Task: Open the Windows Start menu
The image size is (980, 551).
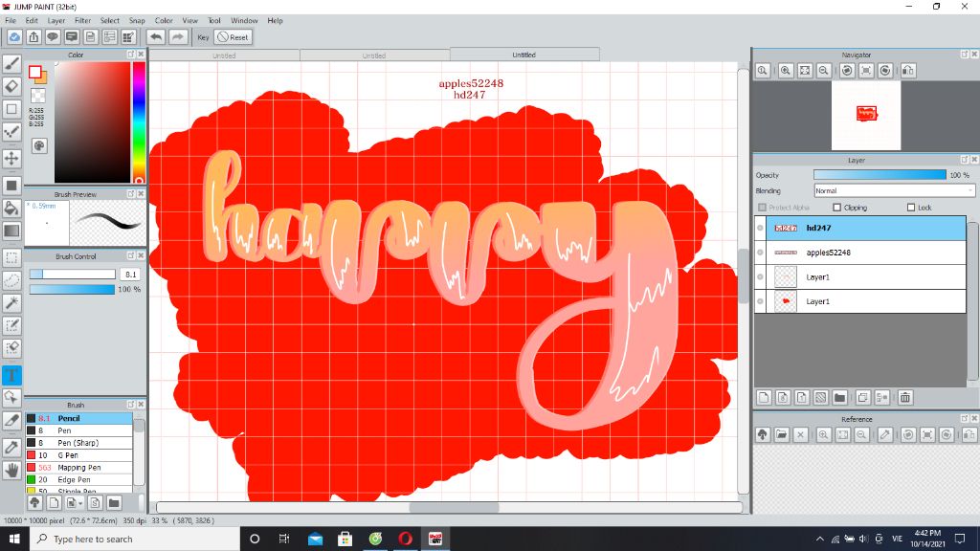Action: pyautogui.click(x=14, y=539)
